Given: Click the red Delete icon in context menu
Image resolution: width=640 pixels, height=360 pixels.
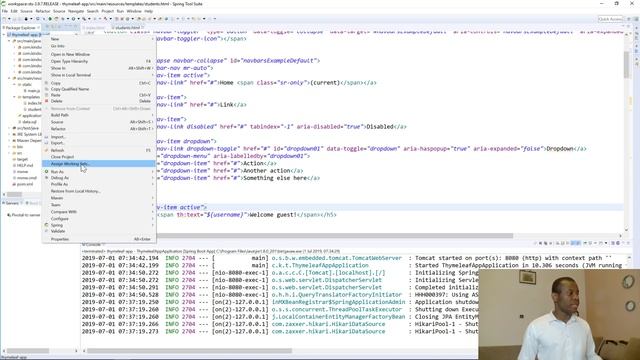Looking at the screenshot, I should [47, 101].
